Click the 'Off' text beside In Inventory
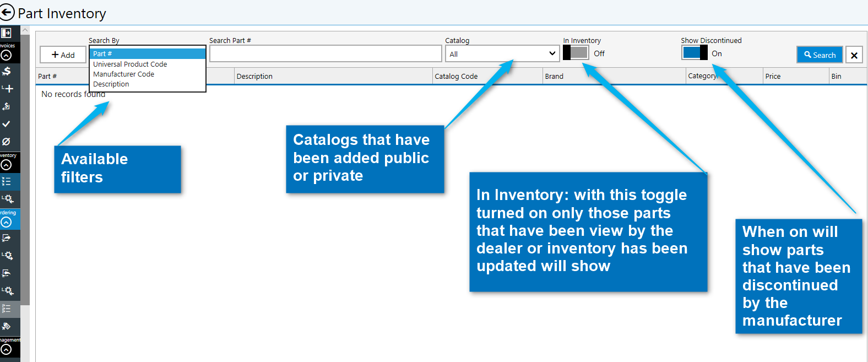Screen dimensions: 868x362 coord(599,53)
